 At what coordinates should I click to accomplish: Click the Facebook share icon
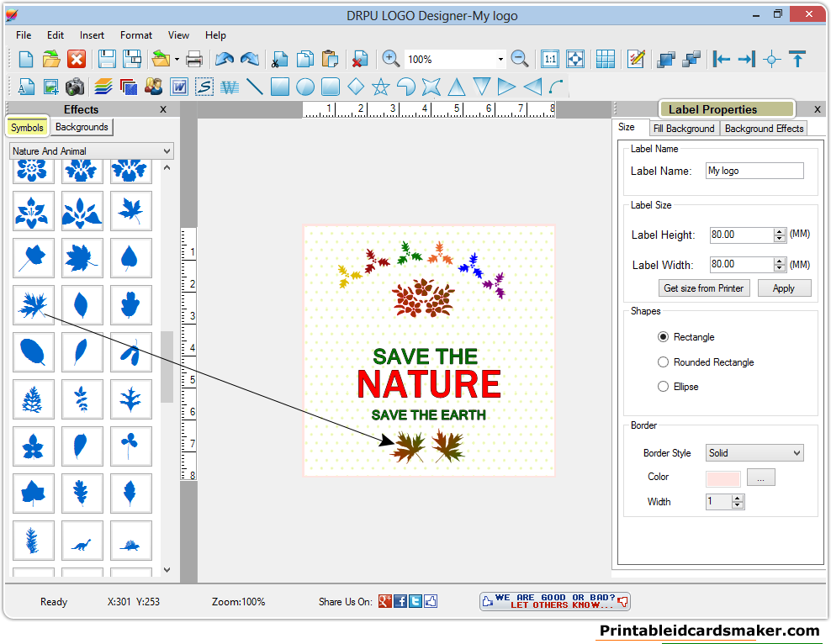coord(400,601)
